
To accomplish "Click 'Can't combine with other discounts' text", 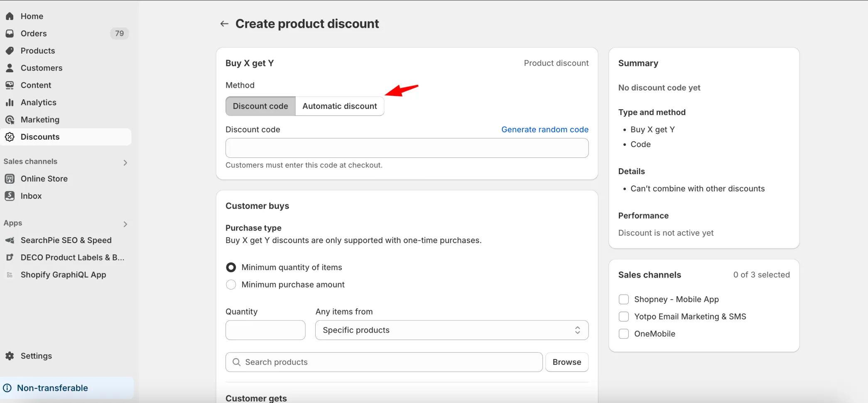I will point(697,189).
